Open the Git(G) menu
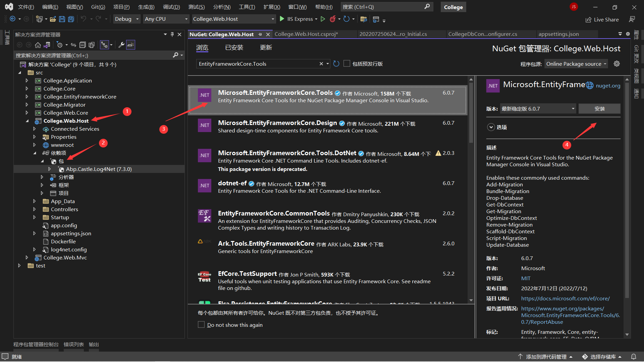The height and width of the screenshot is (362, 644). click(98, 7)
